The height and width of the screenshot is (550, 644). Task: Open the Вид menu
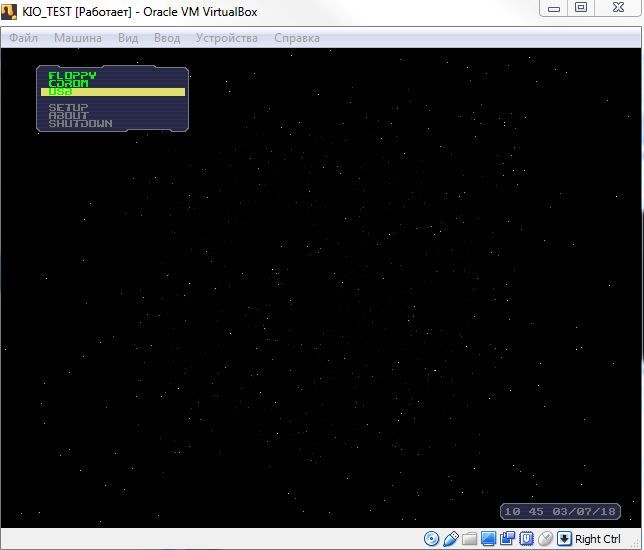click(128, 38)
